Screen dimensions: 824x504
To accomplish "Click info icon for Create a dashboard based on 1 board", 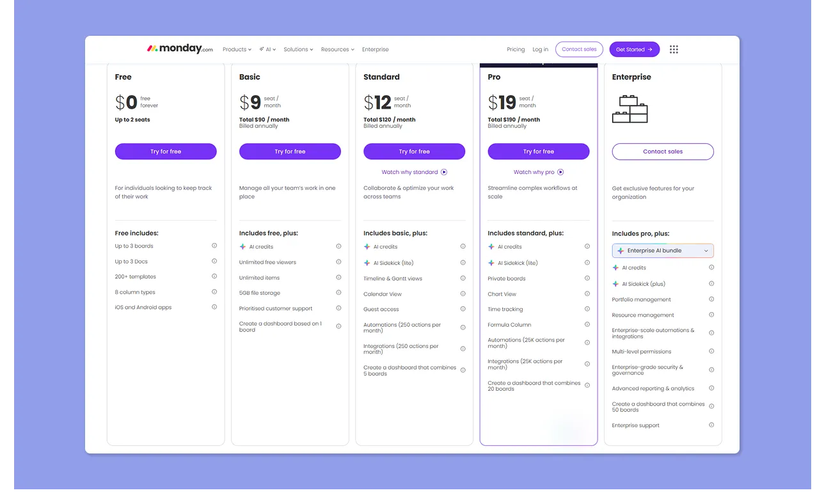I will pyautogui.click(x=338, y=326).
